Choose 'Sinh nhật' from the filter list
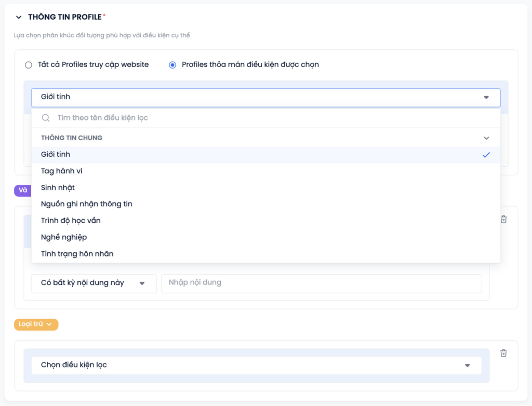 click(266, 187)
